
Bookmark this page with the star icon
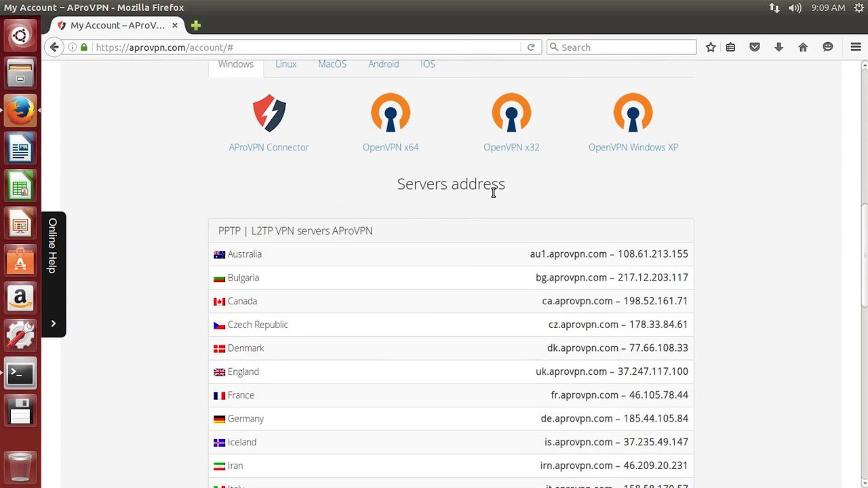(711, 47)
